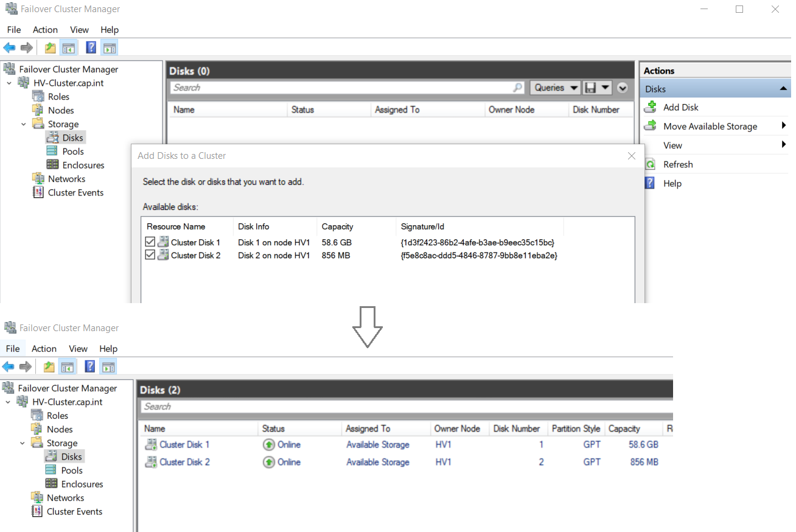Open the Queries dropdown
The image size is (796, 532).
pos(556,88)
